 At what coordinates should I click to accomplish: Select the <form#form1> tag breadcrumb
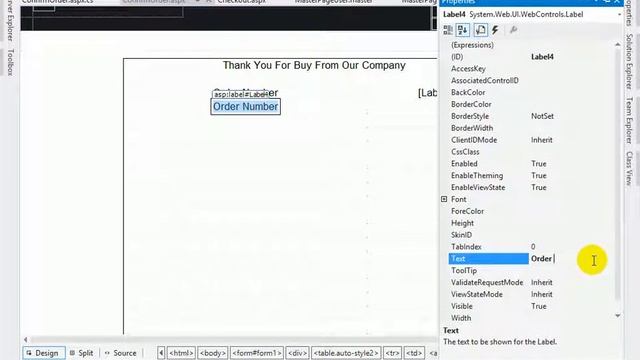[x=257, y=353]
